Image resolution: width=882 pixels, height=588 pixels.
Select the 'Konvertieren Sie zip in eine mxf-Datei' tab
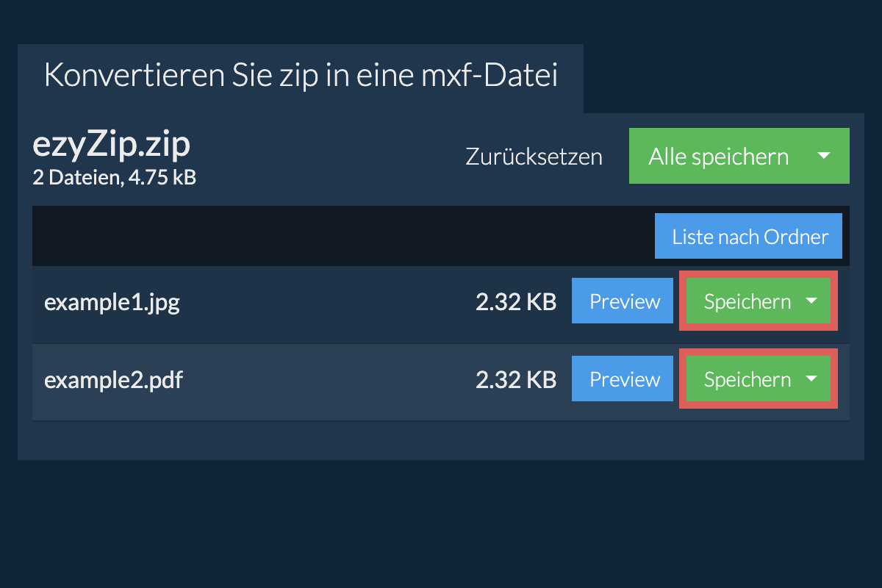300,76
